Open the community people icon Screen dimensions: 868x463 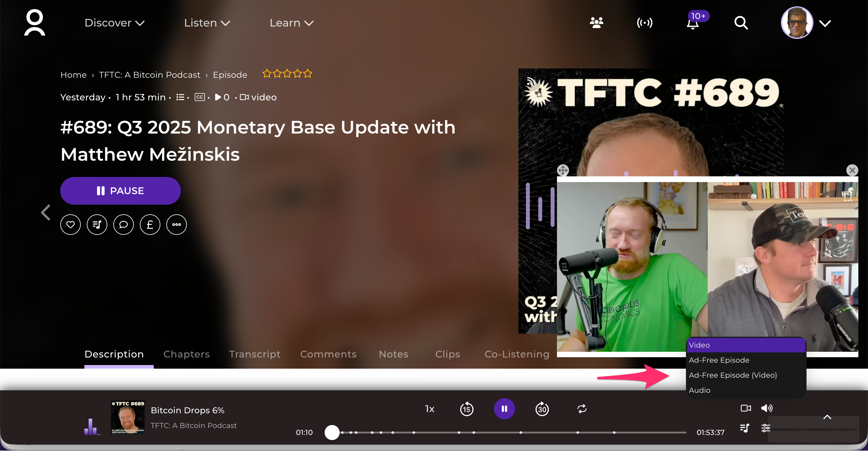coord(596,23)
